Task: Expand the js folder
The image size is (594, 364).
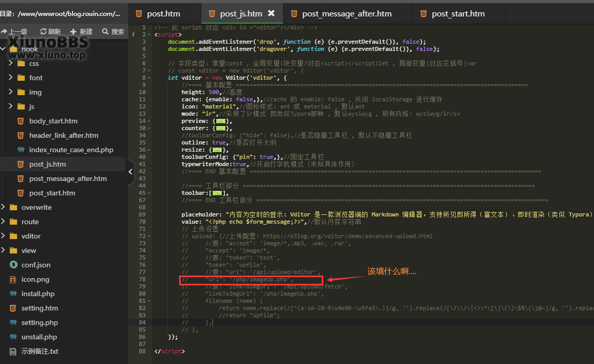Action: [x=11, y=106]
